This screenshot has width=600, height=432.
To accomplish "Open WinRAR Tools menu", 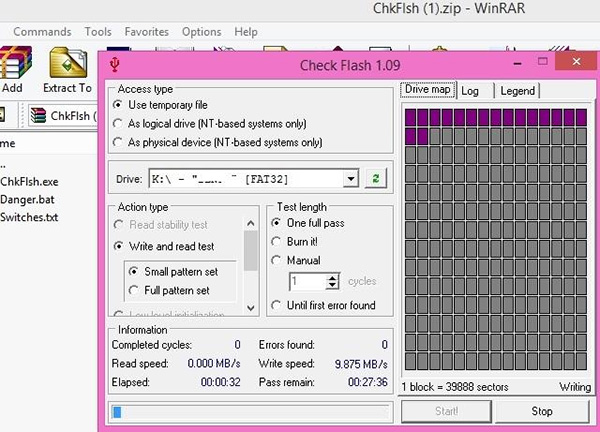I will tap(98, 32).
